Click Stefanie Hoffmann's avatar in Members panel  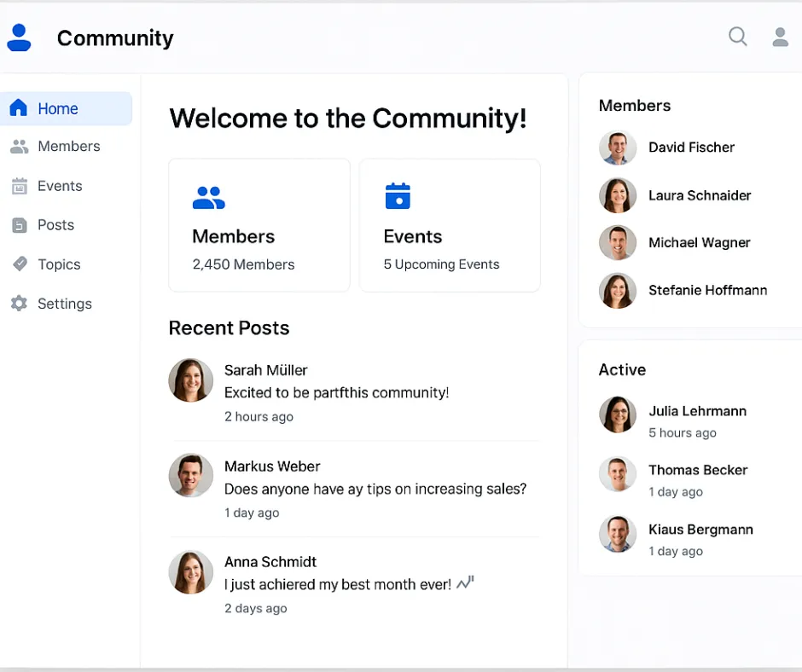point(618,291)
